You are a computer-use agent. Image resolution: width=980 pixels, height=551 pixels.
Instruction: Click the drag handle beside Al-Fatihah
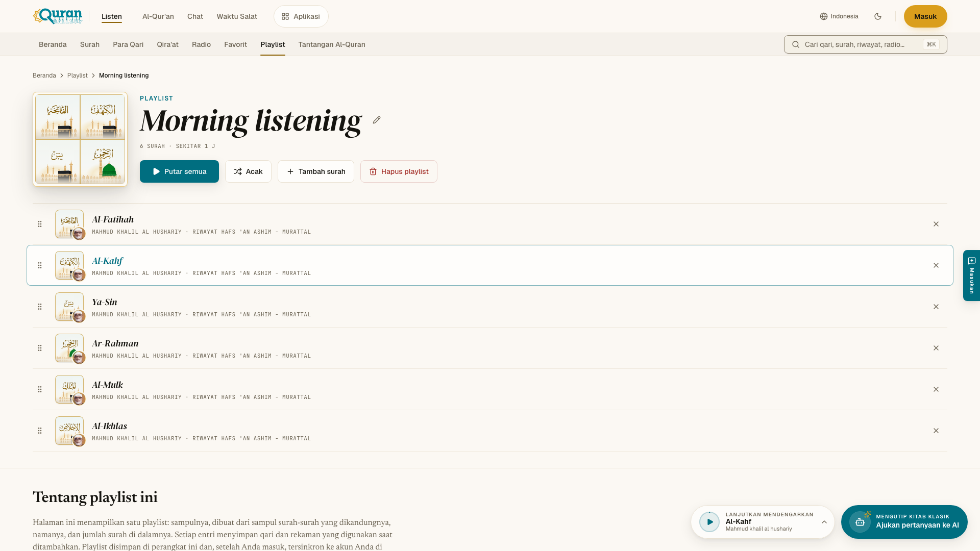tap(40, 224)
